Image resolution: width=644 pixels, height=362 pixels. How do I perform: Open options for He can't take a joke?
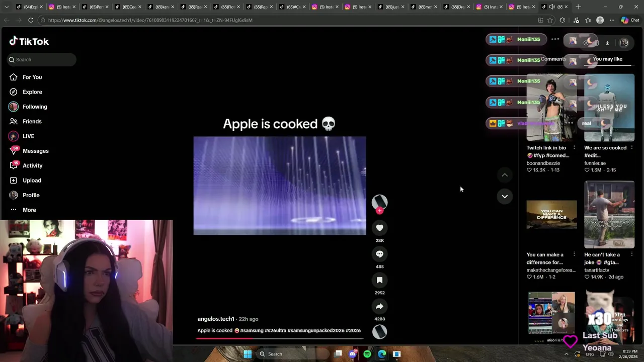point(631,254)
